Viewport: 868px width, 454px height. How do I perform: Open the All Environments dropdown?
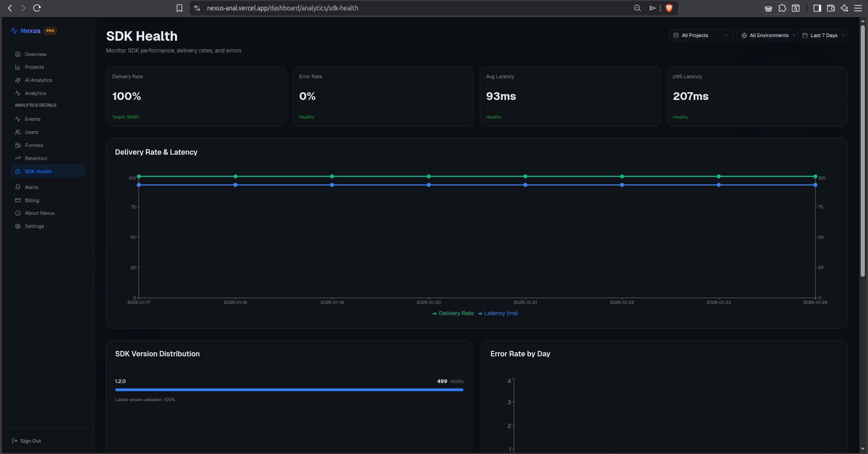765,35
